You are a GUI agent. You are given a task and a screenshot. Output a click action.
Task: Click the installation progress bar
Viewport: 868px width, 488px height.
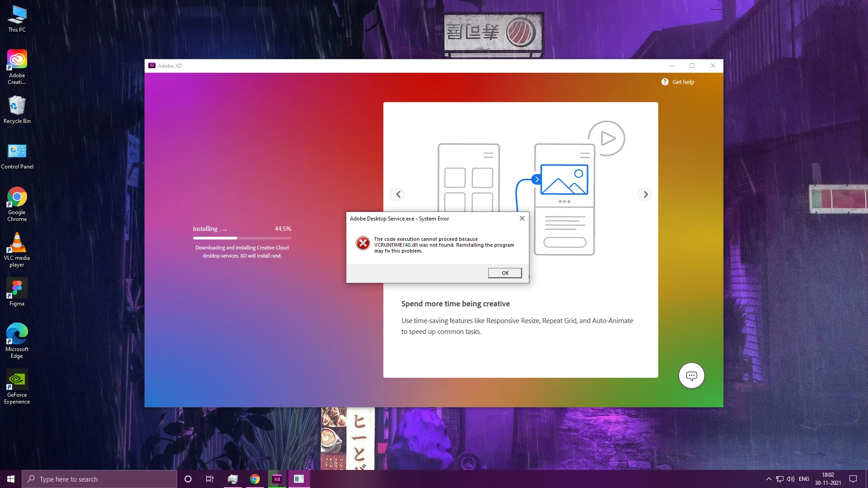242,238
